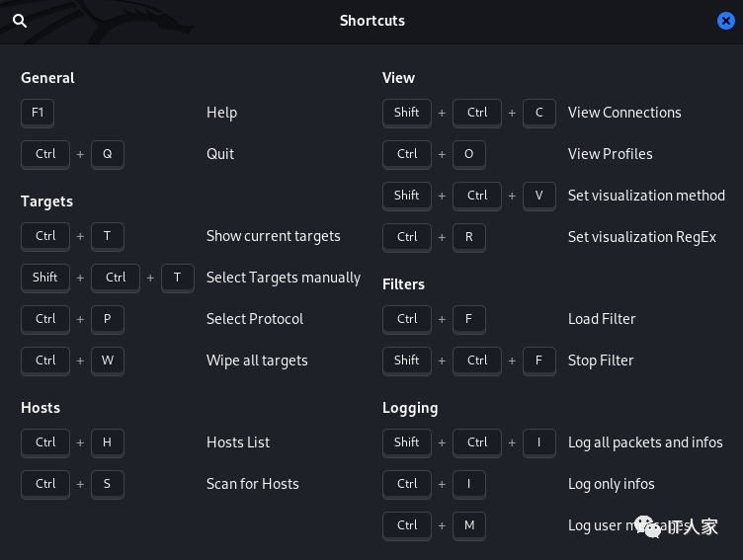This screenshot has width=743, height=560.
Task: Click the S key for Scan for Hosts
Action: pos(108,484)
